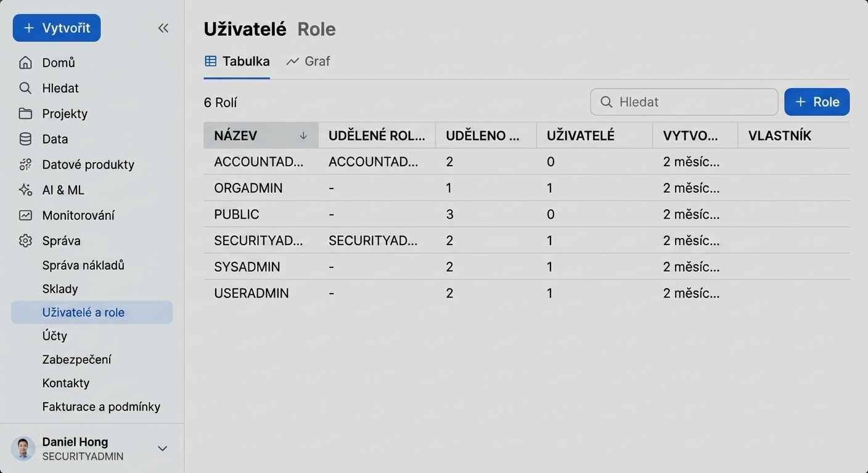This screenshot has width=868, height=473.
Task: Focus the Hledat search field
Action: tap(684, 102)
